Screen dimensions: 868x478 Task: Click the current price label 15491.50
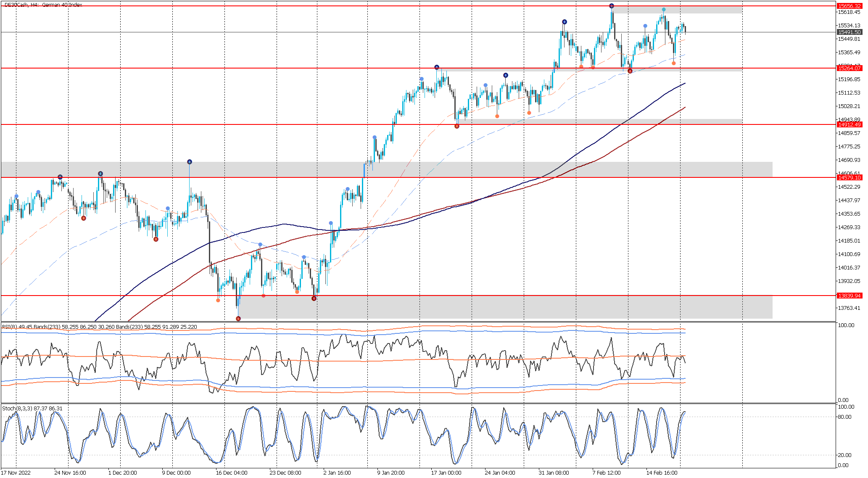pyautogui.click(x=849, y=32)
